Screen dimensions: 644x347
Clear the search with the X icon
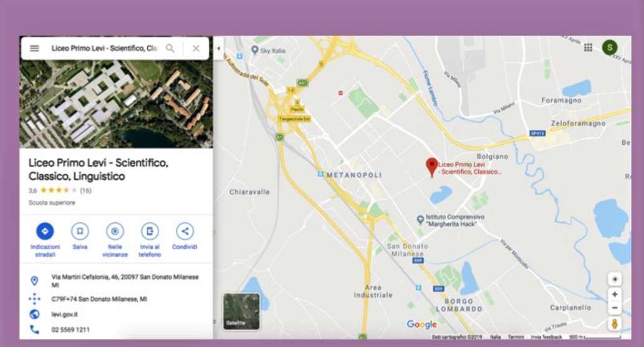click(x=196, y=49)
